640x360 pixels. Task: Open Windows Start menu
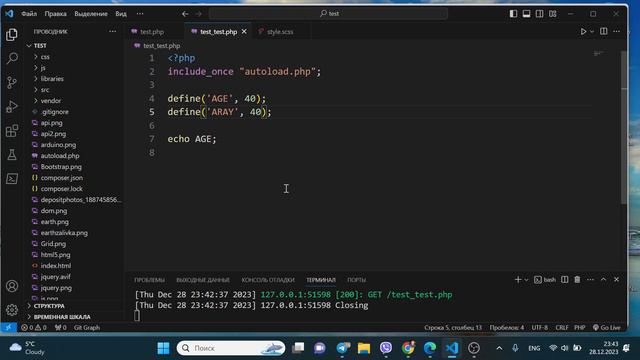pos(163,348)
